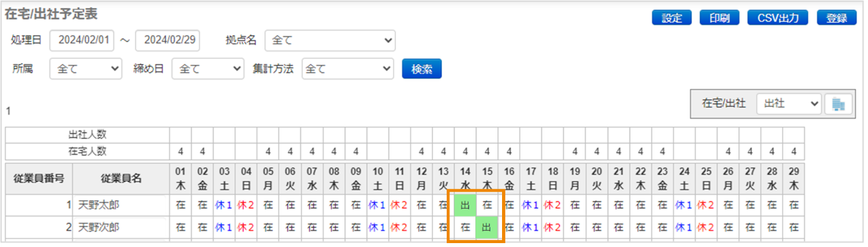Click 天野次郎's 在 cell on the 29th
Image resolution: width=868 pixels, height=247 pixels.
(794, 228)
